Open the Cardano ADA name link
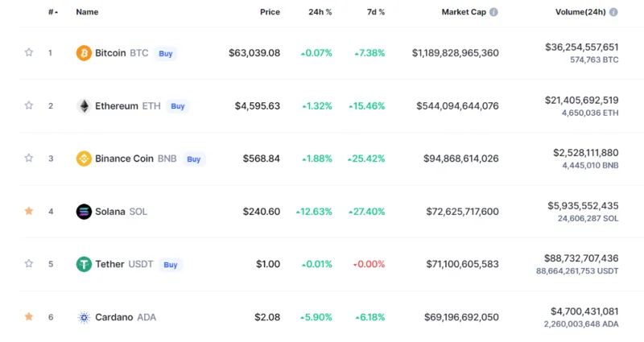This screenshot has width=644, height=342. 126,317
